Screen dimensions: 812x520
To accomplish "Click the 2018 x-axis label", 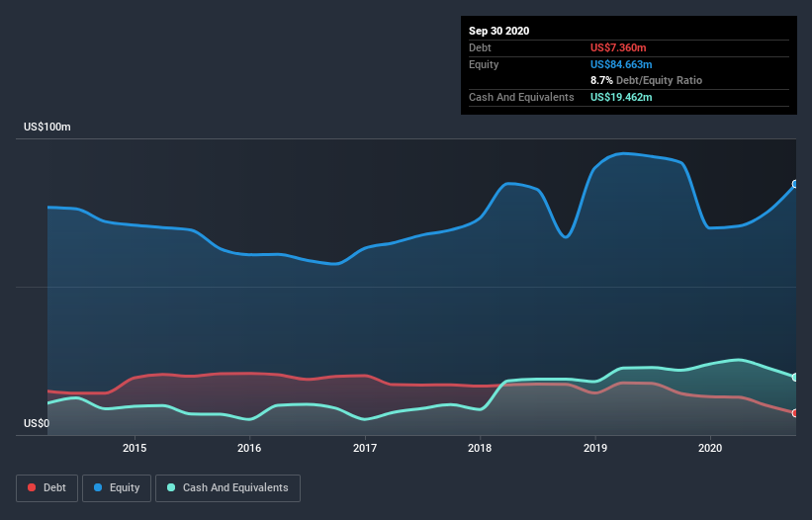I will pos(480,448).
